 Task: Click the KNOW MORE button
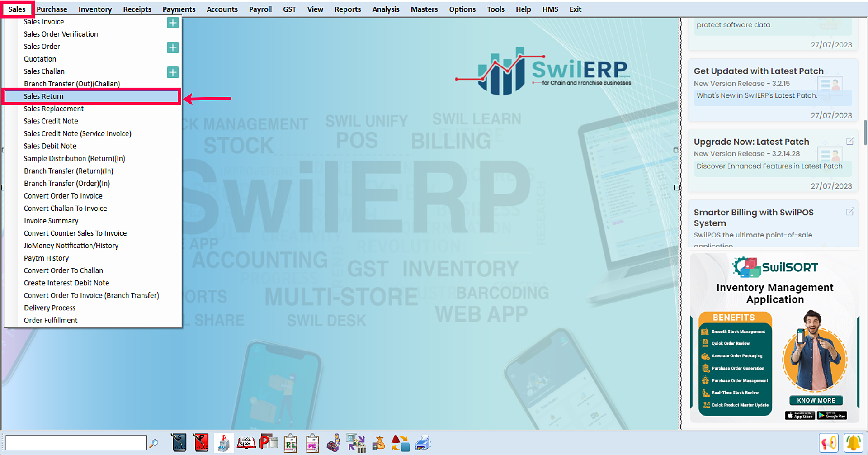(816, 400)
